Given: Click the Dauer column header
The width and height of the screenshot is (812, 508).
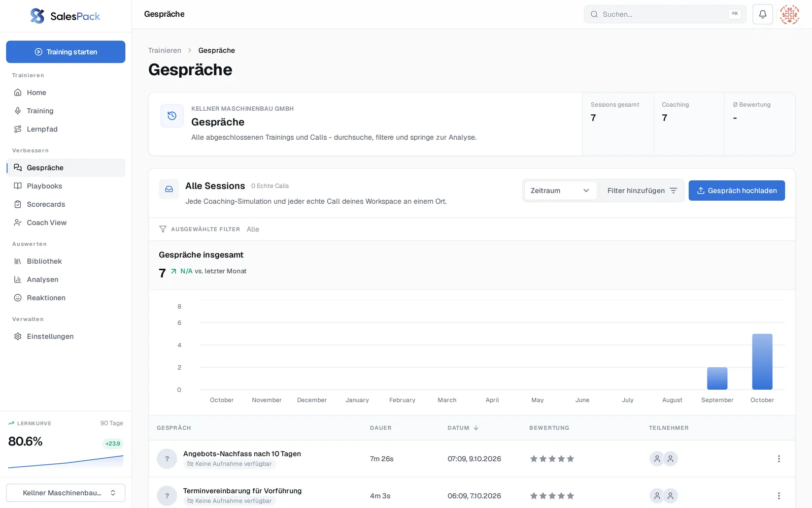Looking at the screenshot, I should point(381,428).
